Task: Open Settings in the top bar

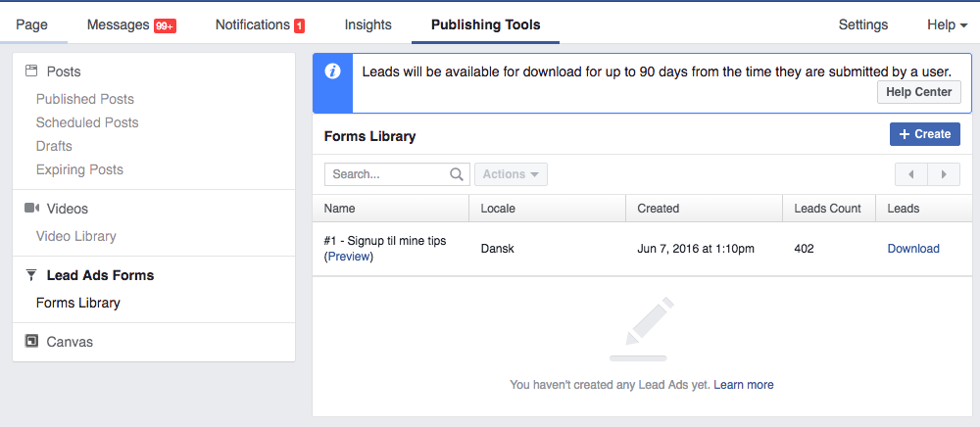Action: [x=863, y=24]
